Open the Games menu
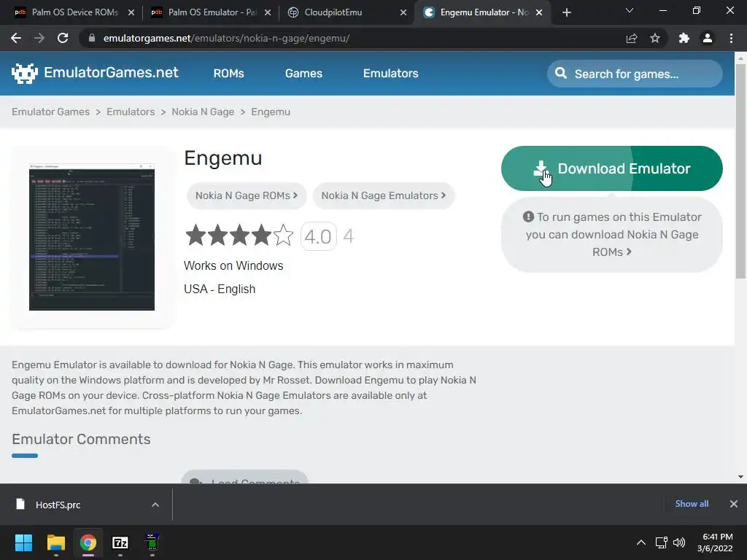Viewport: 747px width, 560px height. point(303,74)
